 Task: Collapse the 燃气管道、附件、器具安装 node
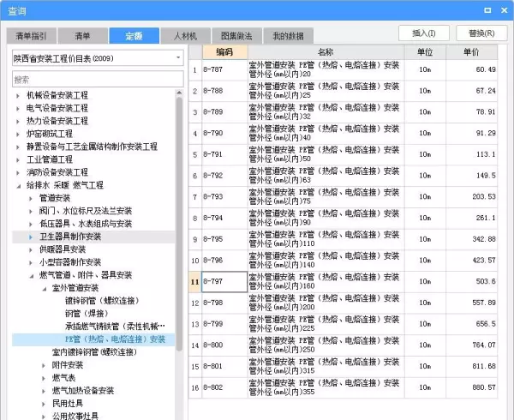pyautogui.click(x=31, y=276)
